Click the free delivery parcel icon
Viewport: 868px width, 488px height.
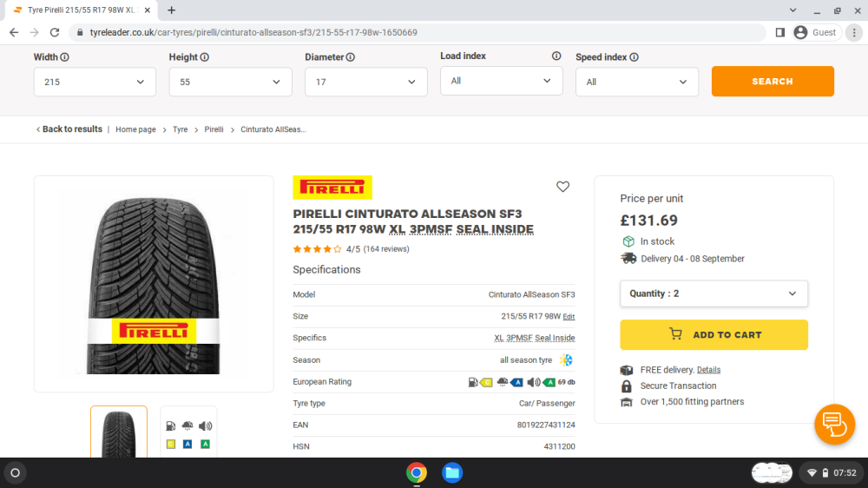627,370
